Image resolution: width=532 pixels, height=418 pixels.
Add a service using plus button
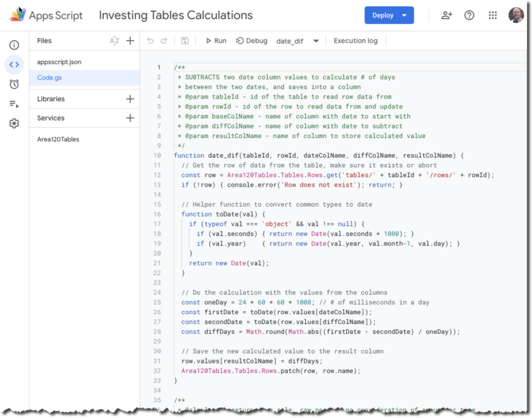(130, 118)
